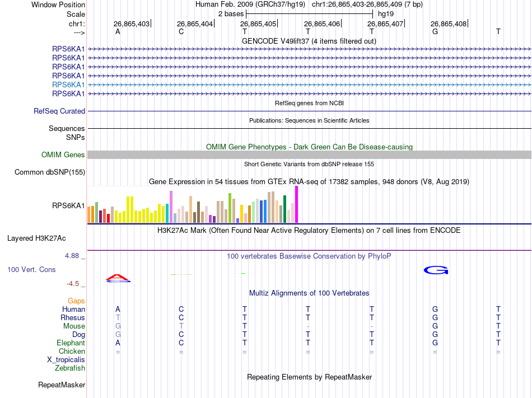Click base A in the Human alignment row
The width and height of the screenshot is (532, 398).
point(118,309)
